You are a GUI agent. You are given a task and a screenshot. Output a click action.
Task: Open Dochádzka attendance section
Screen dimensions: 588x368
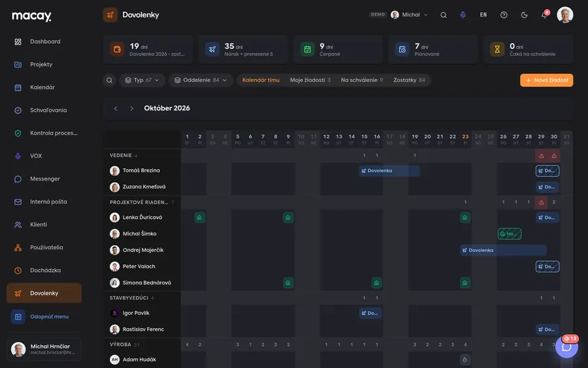point(44,271)
